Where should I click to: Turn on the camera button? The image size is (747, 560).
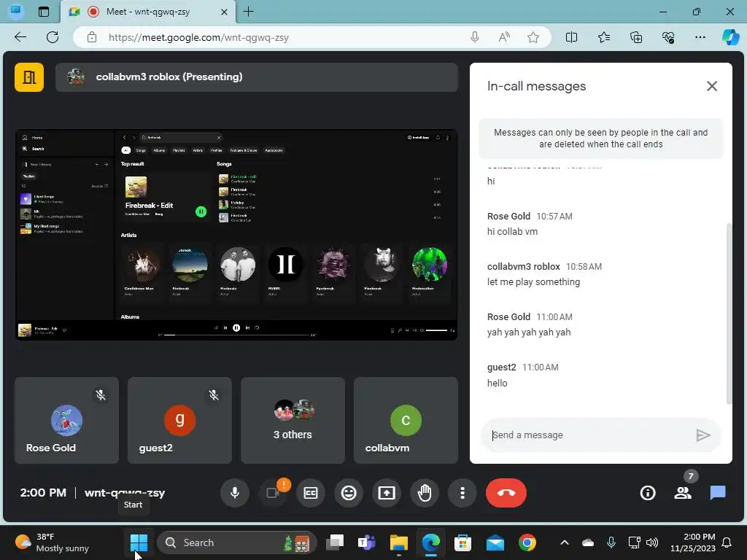pyautogui.click(x=273, y=493)
